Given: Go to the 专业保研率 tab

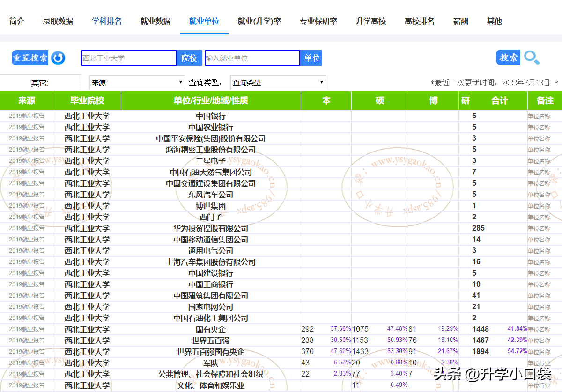Looking at the screenshot, I should [x=318, y=21].
